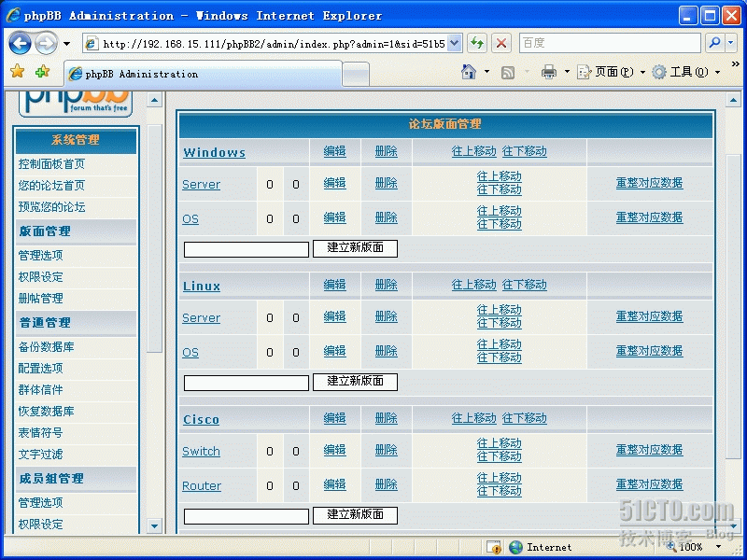The image size is (747, 560).
Task: Click main frame scroll up arrow
Action: click(x=733, y=100)
